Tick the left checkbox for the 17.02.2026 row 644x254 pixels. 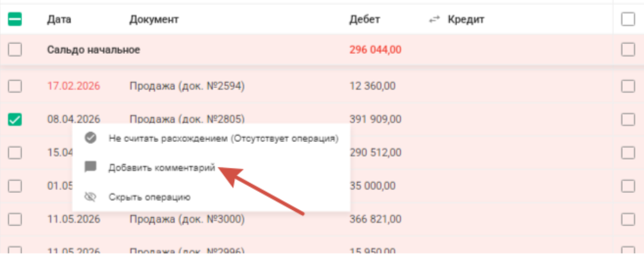[x=15, y=86]
